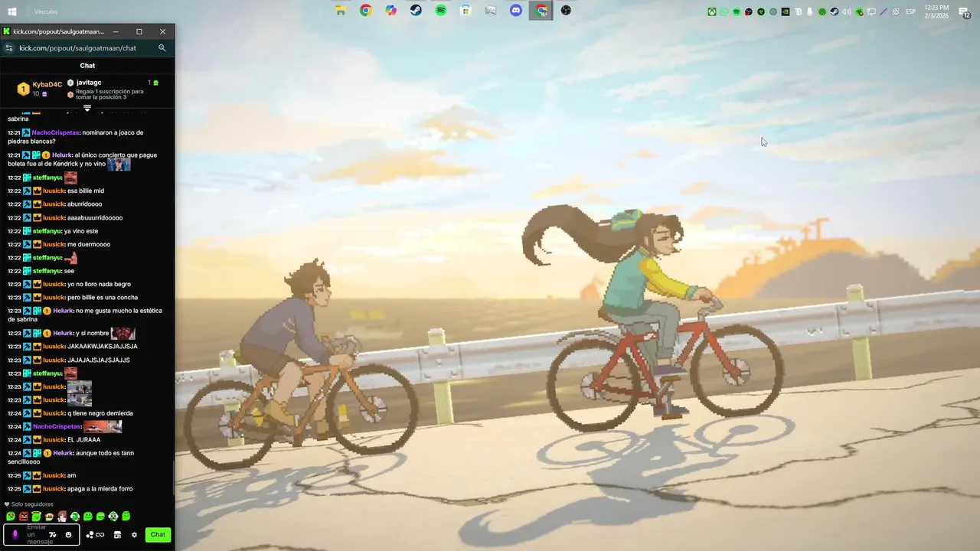Open site info icon beside kick.com URL
980x551 pixels.
click(x=9, y=48)
